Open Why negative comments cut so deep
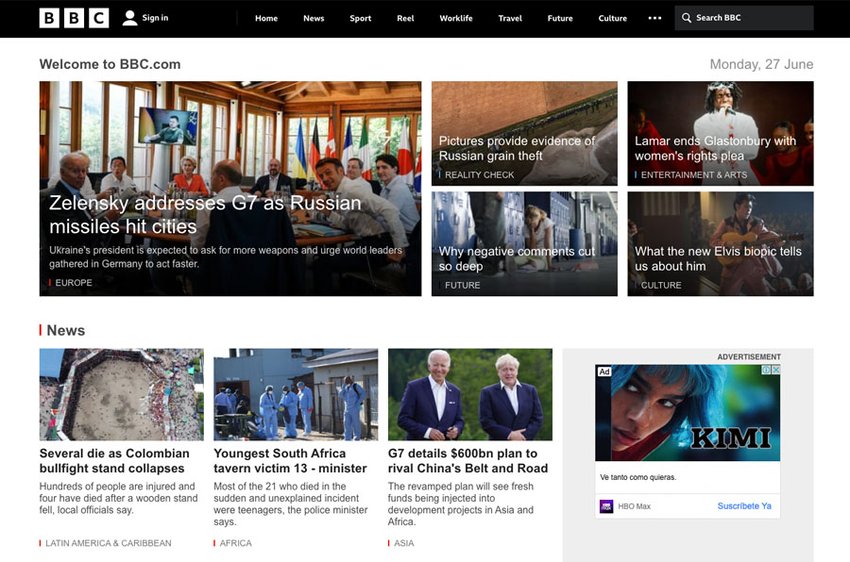Screen dimensions: 850x562 pyautogui.click(x=517, y=259)
